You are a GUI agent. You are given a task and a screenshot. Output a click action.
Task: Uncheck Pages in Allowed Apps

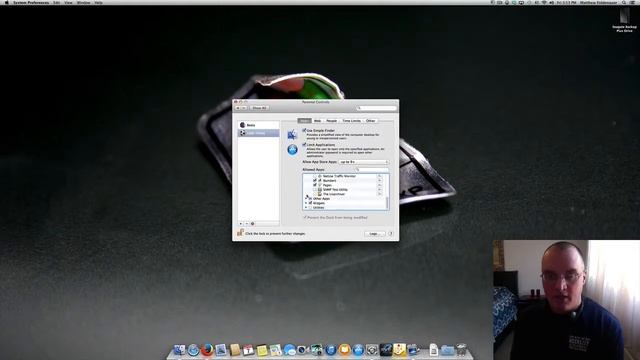tap(315, 185)
